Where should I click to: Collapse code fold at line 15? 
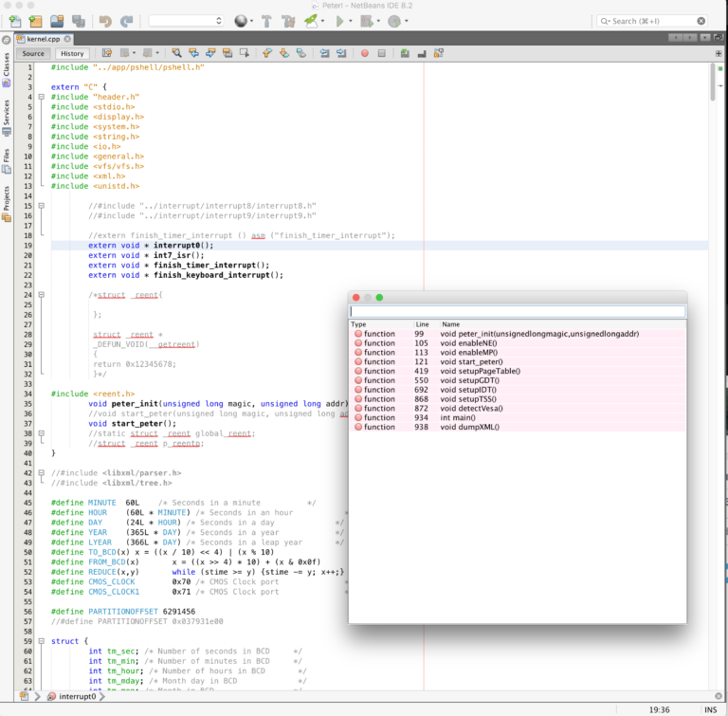tap(42, 206)
